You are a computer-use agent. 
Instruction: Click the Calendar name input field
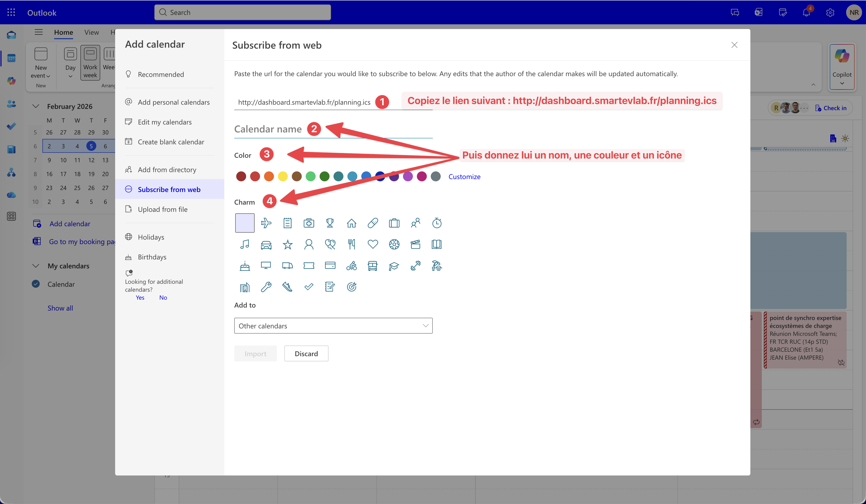(x=268, y=129)
